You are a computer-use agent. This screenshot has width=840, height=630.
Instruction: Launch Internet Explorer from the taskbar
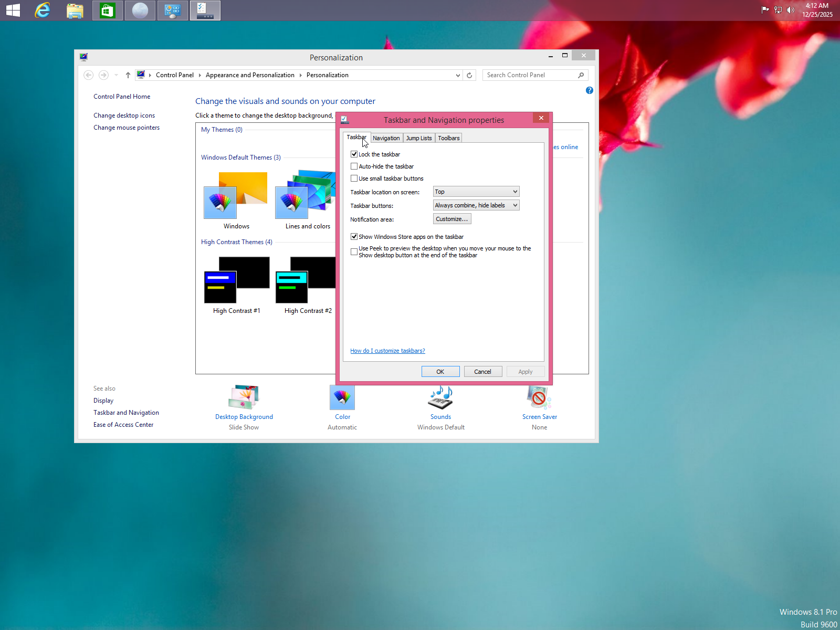point(42,10)
